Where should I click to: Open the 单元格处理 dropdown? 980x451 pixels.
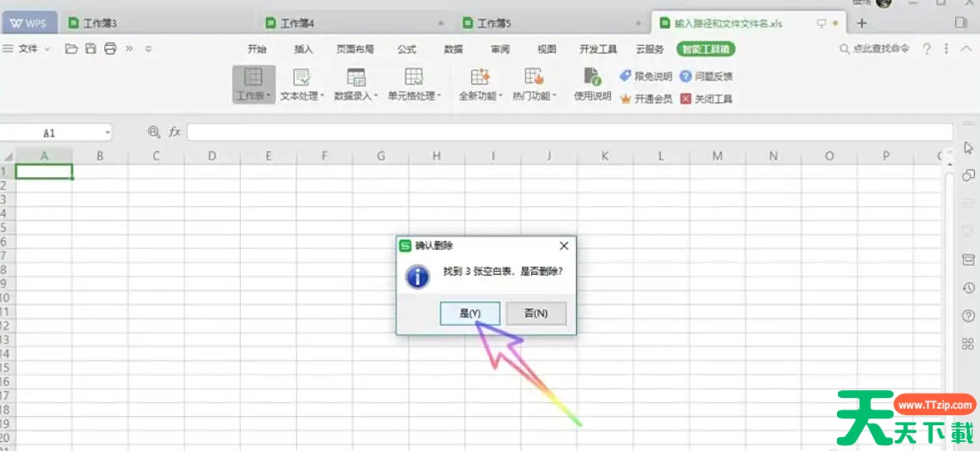click(x=415, y=85)
